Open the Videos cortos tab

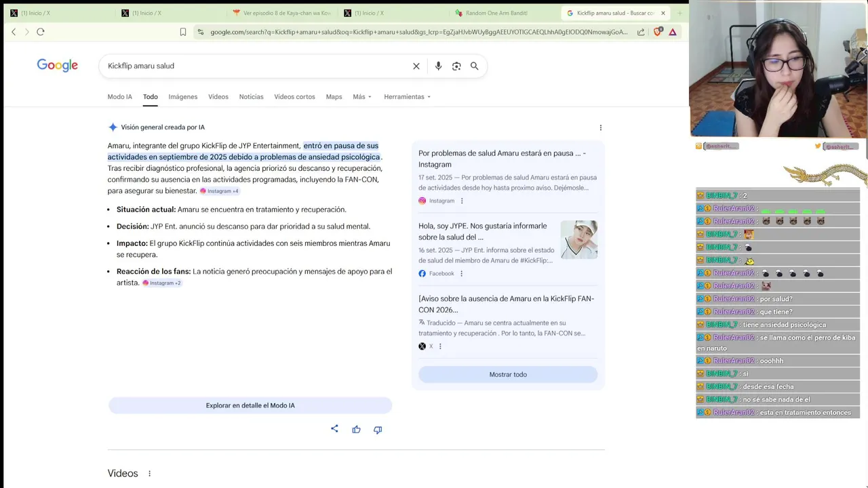point(294,97)
